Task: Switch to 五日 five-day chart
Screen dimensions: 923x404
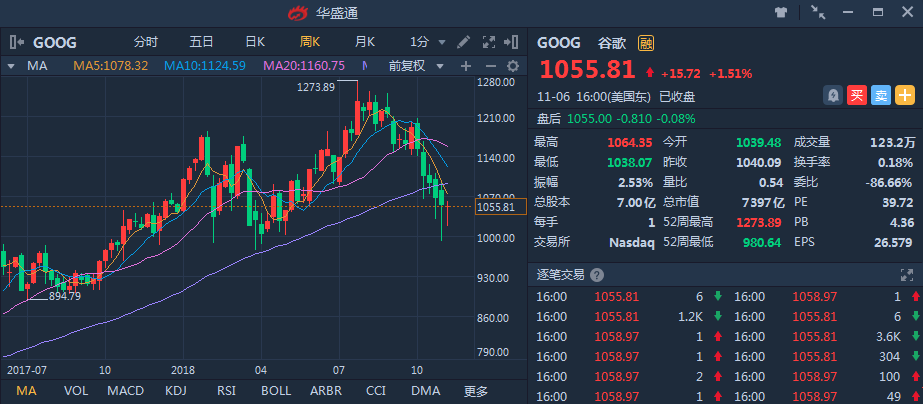Action: [201, 42]
